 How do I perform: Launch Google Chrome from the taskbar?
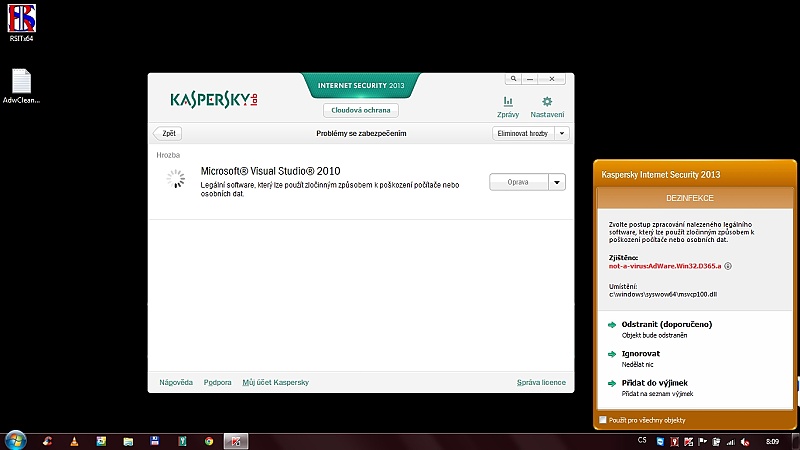[x=209, y=441]
